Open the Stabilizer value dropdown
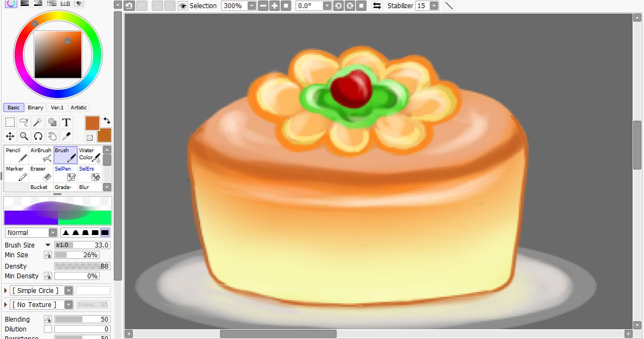This screenshot has height=339, width=644. [x=434, y=6]
